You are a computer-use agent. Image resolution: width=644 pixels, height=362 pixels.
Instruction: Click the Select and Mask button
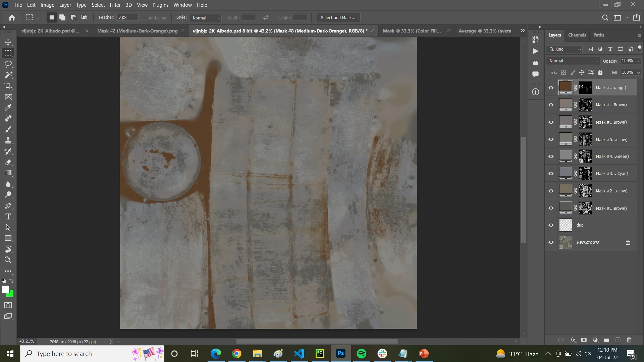tap(338, 18)
